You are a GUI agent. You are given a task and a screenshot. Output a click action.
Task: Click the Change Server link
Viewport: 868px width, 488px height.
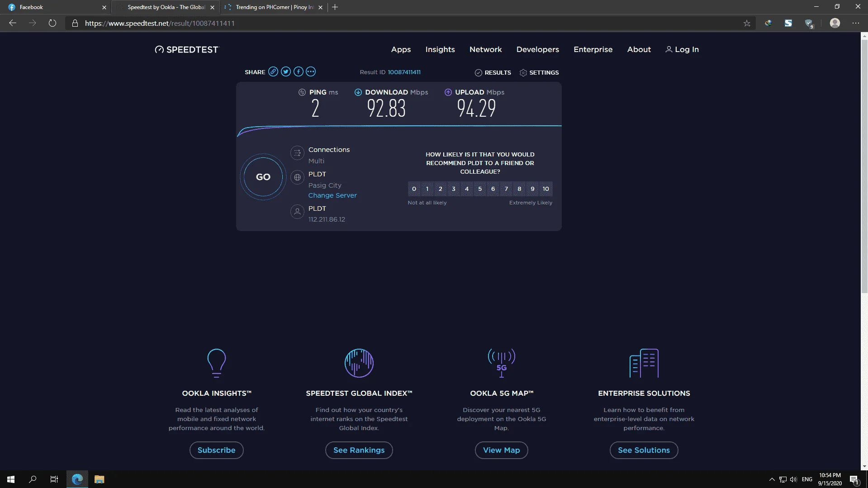pos(332,195)
